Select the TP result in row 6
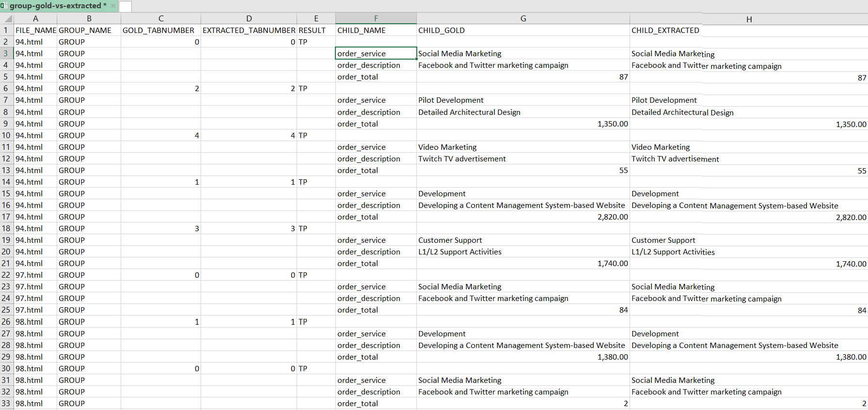868x410 pixels. pos(316,88)
